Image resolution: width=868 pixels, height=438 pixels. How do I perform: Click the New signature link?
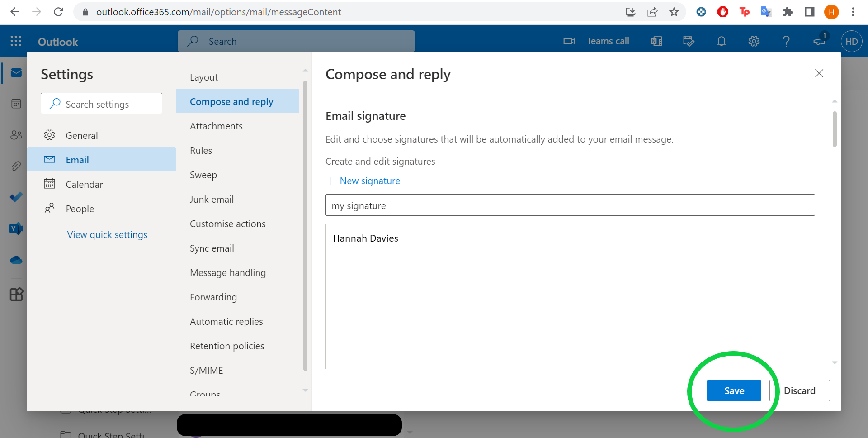coord(363,181)
